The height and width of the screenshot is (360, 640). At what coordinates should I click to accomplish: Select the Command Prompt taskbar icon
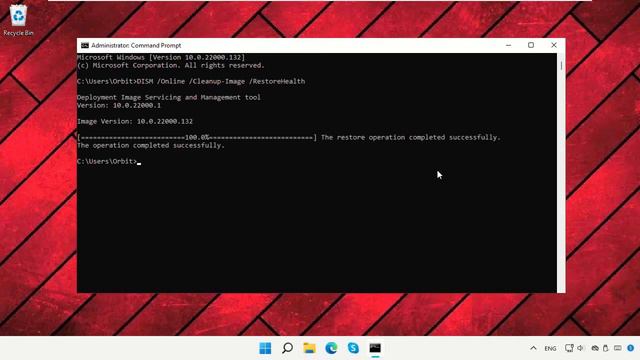click(x=375, y=348)
